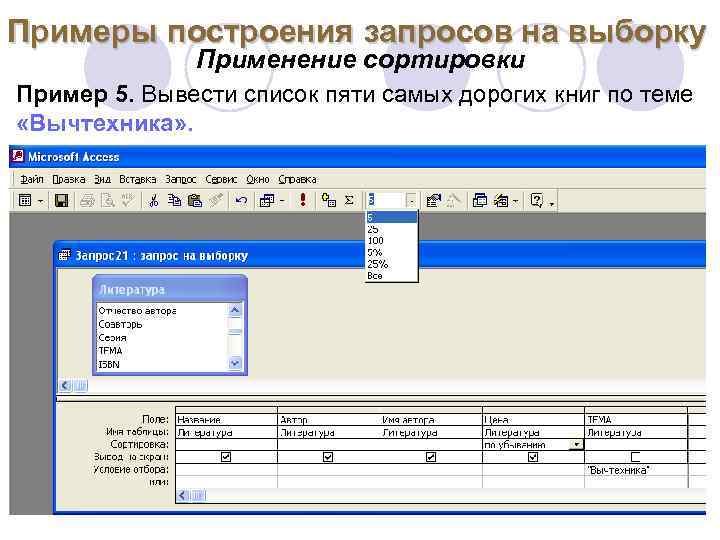
Task: Undo the last action via the arrow icon
Action: (x=241, y=201)
